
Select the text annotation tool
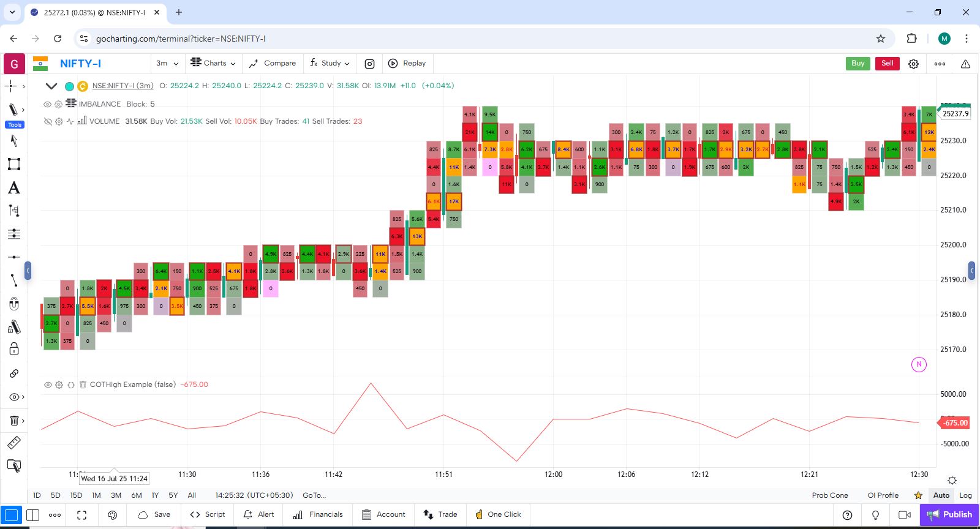tap(13, 188)
